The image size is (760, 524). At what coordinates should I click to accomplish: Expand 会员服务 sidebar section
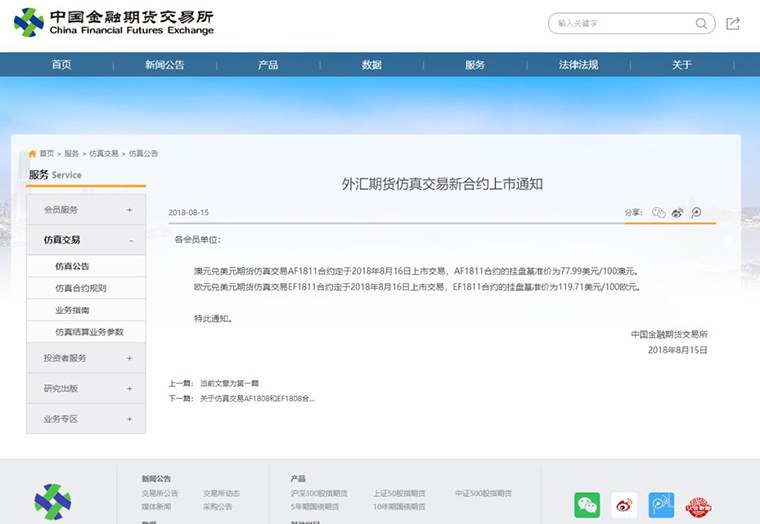coord(86,210)
